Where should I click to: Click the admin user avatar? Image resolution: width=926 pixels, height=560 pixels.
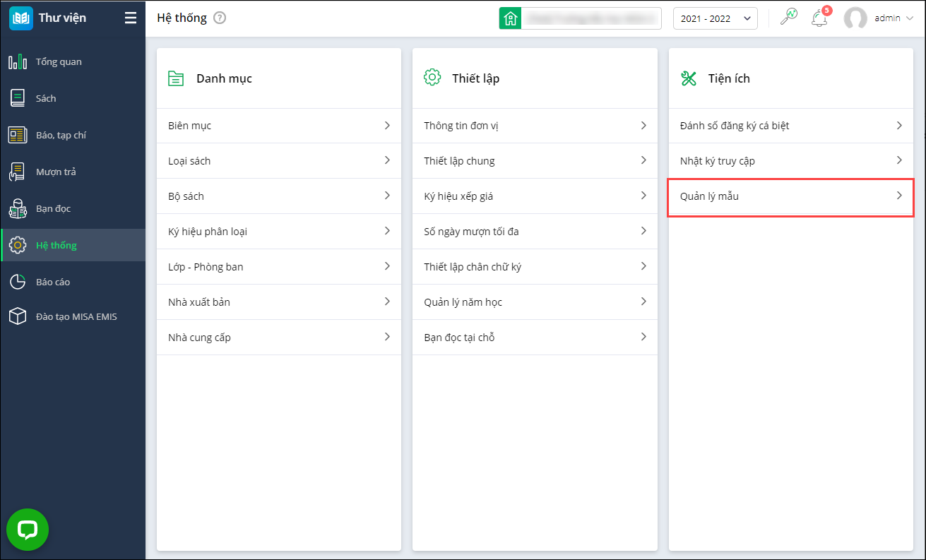pos(855,19)
